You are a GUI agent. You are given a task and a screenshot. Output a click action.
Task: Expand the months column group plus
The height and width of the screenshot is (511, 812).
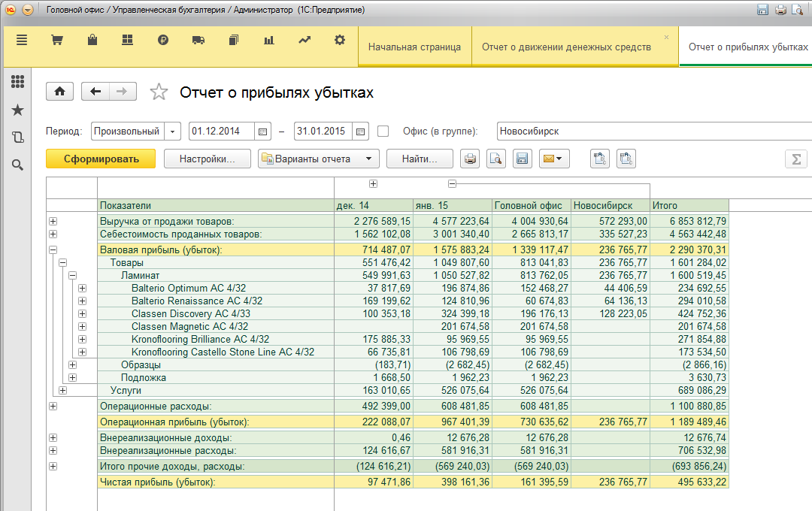(373, 184)
